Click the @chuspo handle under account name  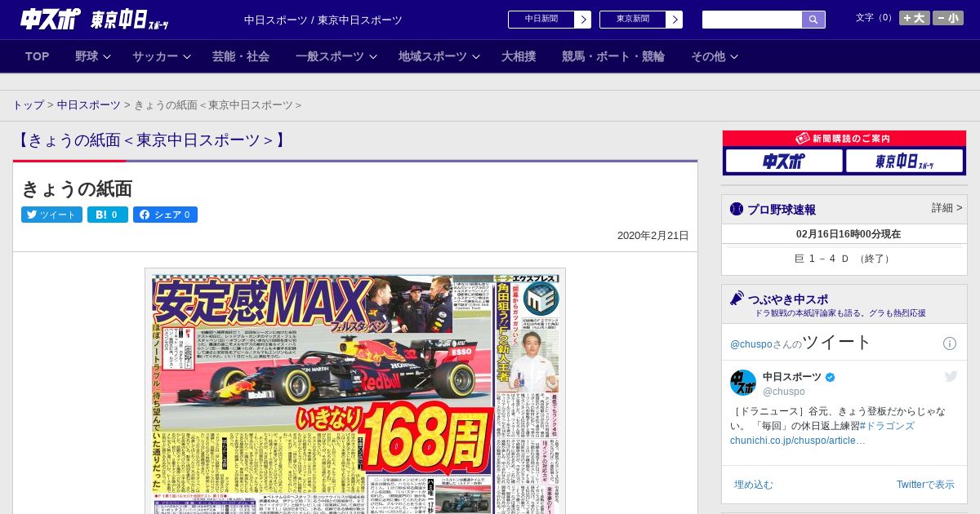pos(784,392)
